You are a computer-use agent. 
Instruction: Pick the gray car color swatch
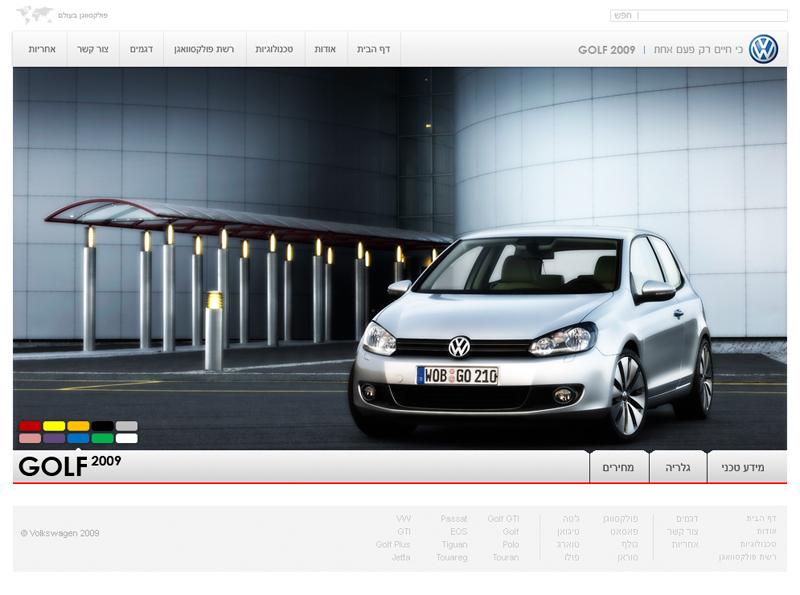(x=126, y=426)
